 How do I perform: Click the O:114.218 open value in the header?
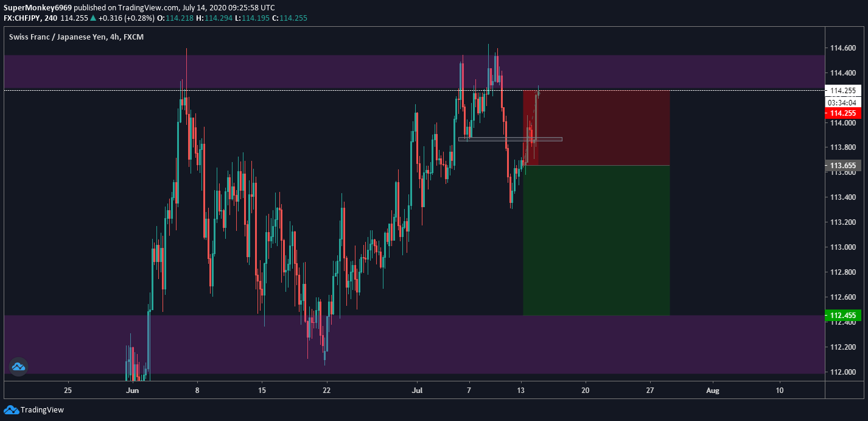[176, 18]
